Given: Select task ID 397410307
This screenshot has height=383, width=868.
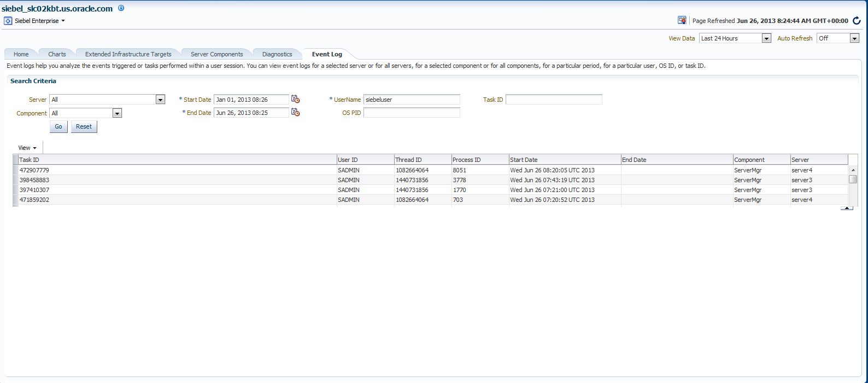Looking at the screenshot, I should click(34, 190).
